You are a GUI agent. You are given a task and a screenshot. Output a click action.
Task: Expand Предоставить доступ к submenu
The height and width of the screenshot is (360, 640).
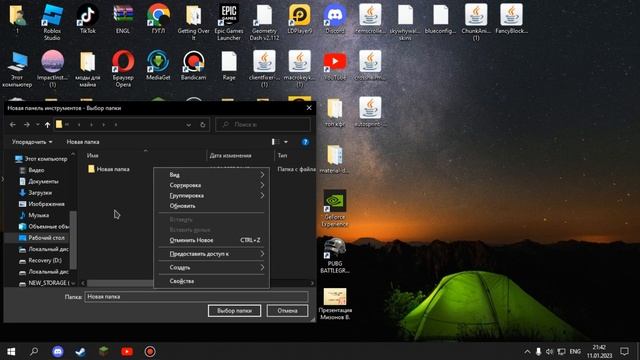coord(211,254)
